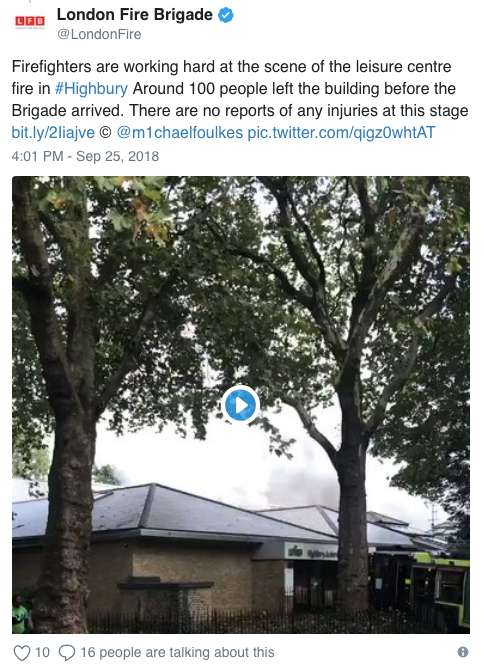
Task: Like the tweet with heart icon
Action: click(x=22, y=653)
